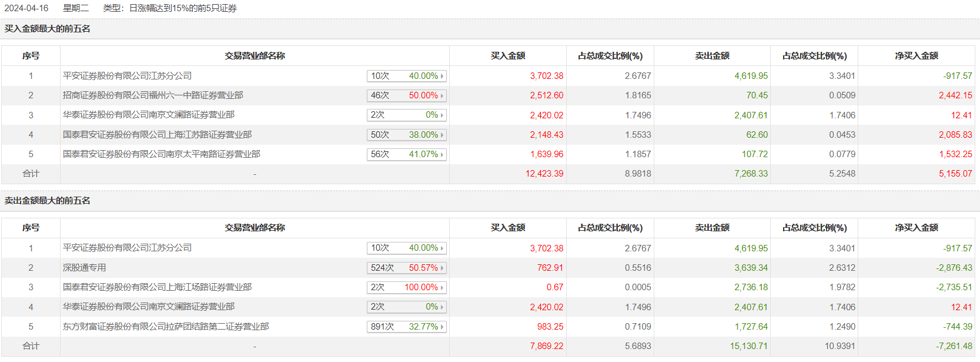980x362 pixels.
Task: Click arrow icon next to 524次 50.57%
Action: tap(442, 268)
